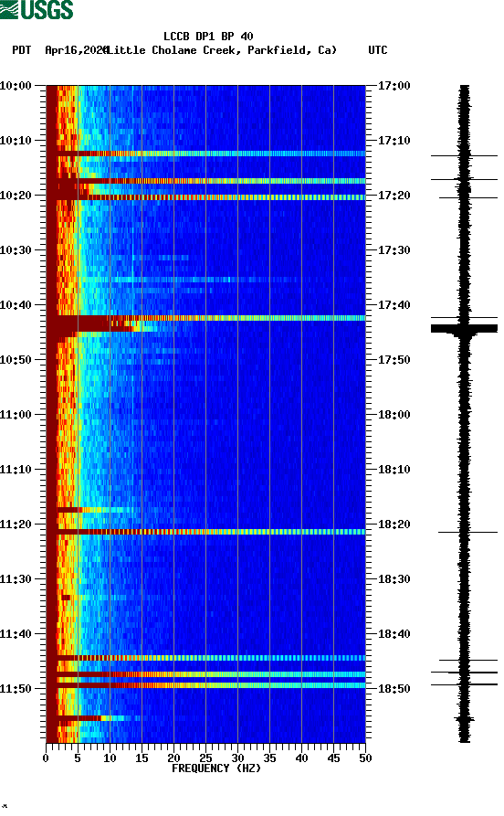This screenshot has height=816, width=504.
Task: Click the 18:00 UTC time label
Action: 394,415
